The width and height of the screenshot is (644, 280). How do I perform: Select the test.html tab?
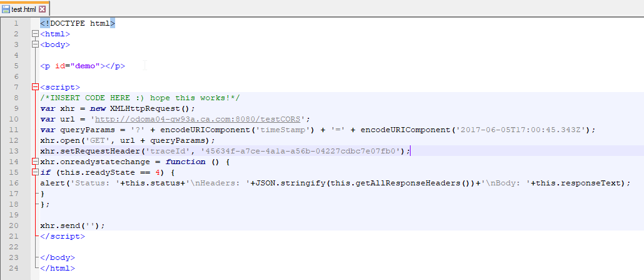click(24, 8)
